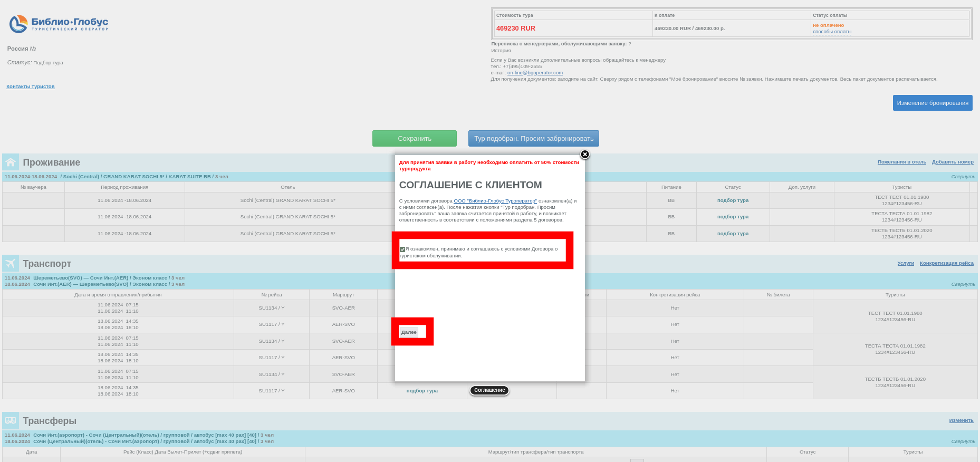Click the black Соглашение pill button

click(x=489, y=390)
